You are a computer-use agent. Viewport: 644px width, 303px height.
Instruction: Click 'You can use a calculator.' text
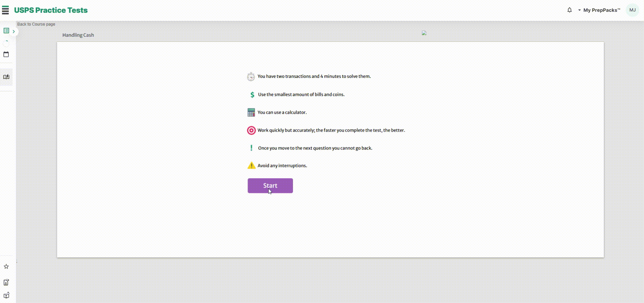pos(282,112)
